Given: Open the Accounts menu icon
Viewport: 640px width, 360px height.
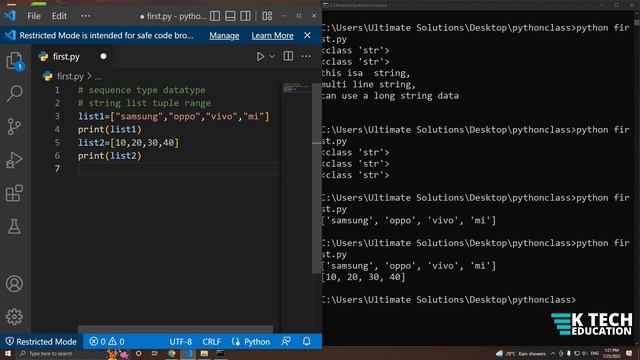Looking at the screenshot, I should coord(14,283).
